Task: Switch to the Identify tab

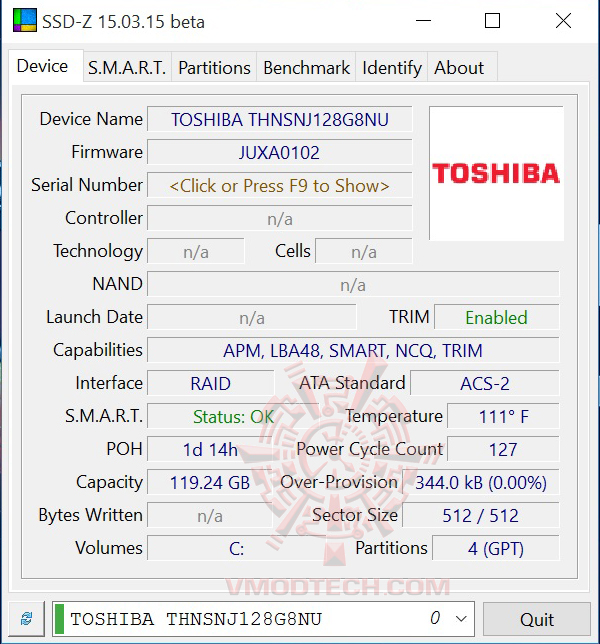Action: tap(392, 68)
